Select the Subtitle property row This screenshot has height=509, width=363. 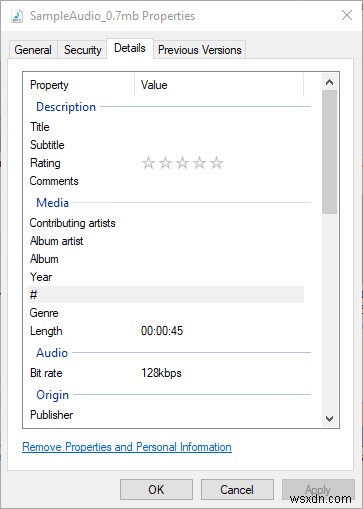pos(166,145)
